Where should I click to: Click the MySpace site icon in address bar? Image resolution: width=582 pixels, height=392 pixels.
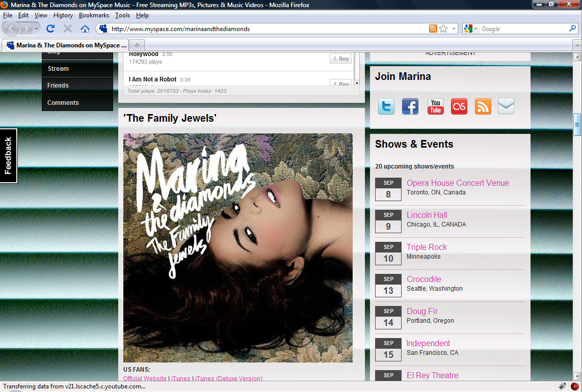(x=103, y=29)
